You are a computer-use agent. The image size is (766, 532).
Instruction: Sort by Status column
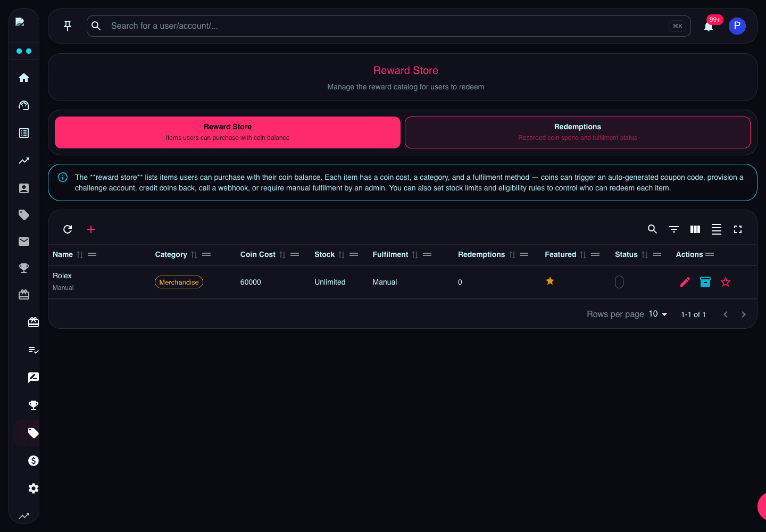[645, 255]
